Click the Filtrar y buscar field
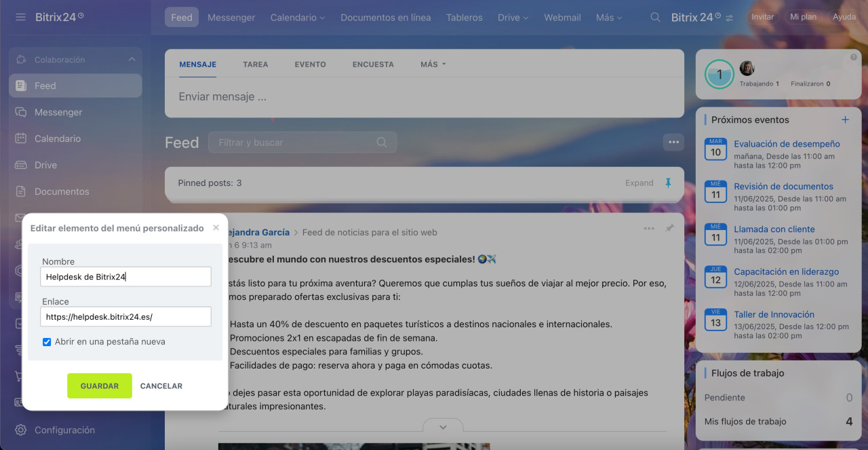This screenshot has height=450, width=868. (x=302, y=143)
